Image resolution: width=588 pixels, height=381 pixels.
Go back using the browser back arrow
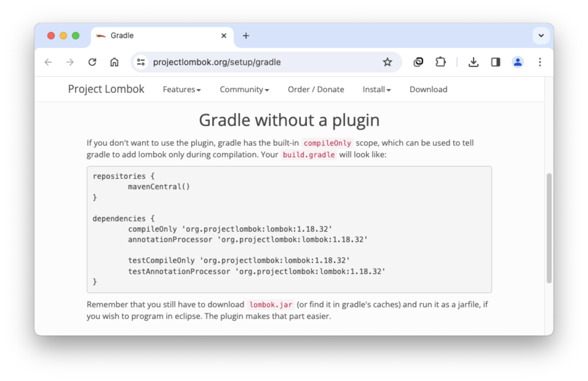point(48,62)
